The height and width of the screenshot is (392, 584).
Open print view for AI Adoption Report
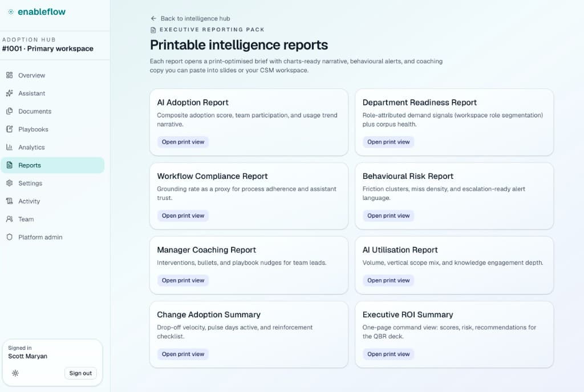pos(183,142)
